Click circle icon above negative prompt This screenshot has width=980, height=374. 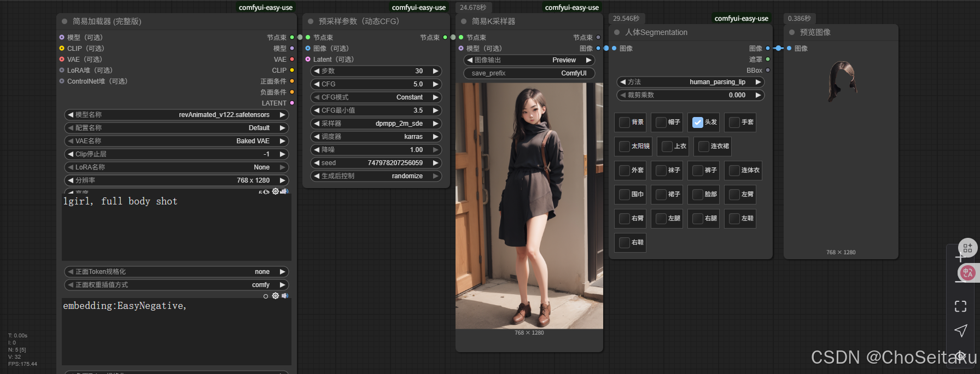[266, 296]
